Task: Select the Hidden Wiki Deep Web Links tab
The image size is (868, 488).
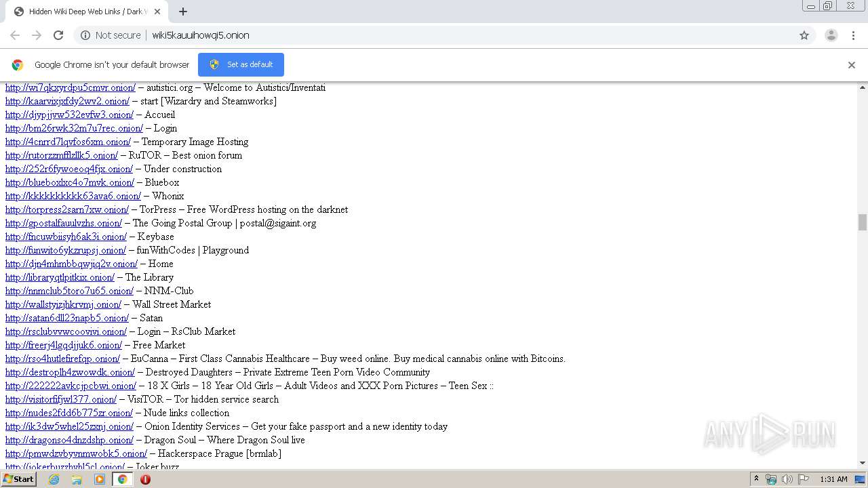Action: click(x=86, y=12)
